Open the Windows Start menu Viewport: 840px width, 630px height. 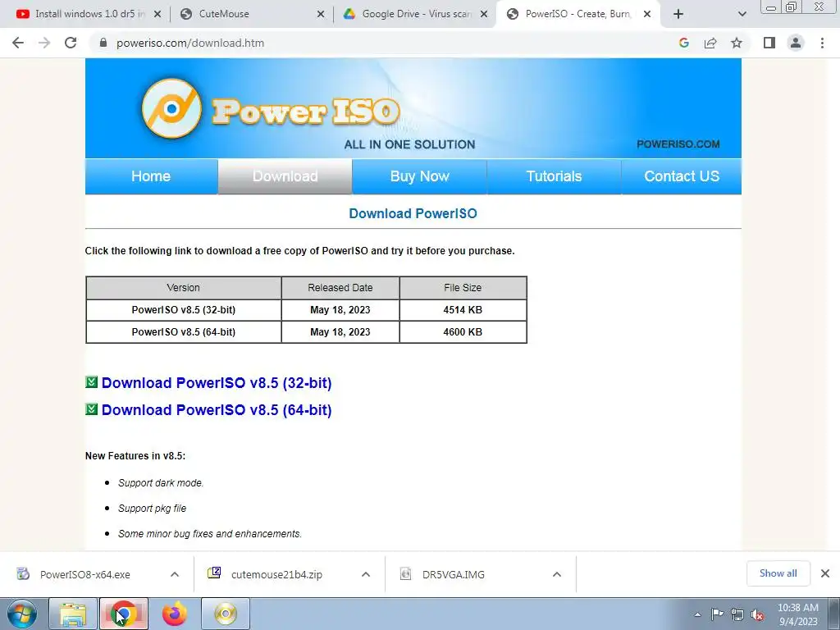pos(22,614)
